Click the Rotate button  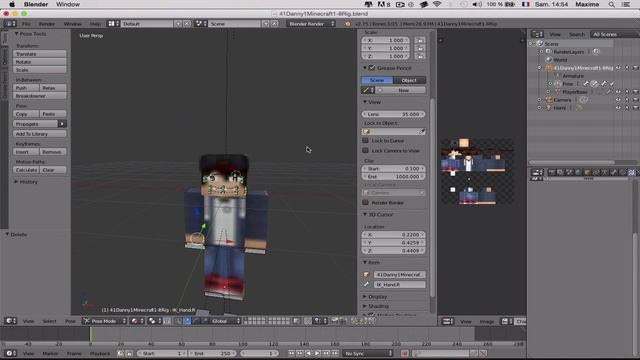(x=40, y=62)
